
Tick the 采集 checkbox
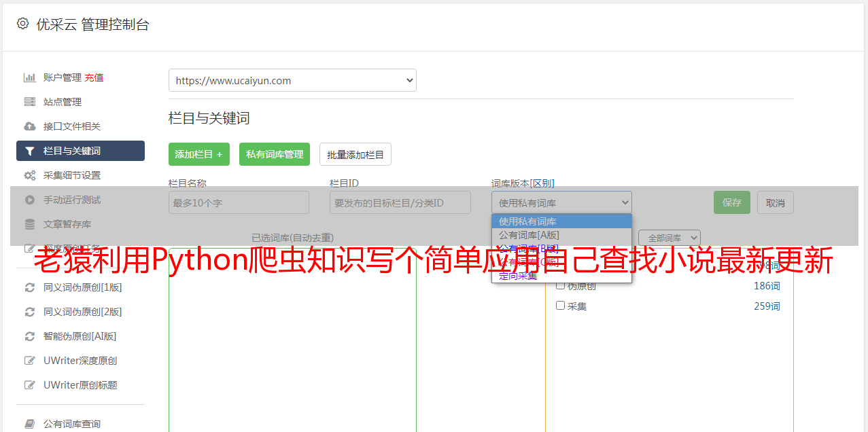(561, 306)
